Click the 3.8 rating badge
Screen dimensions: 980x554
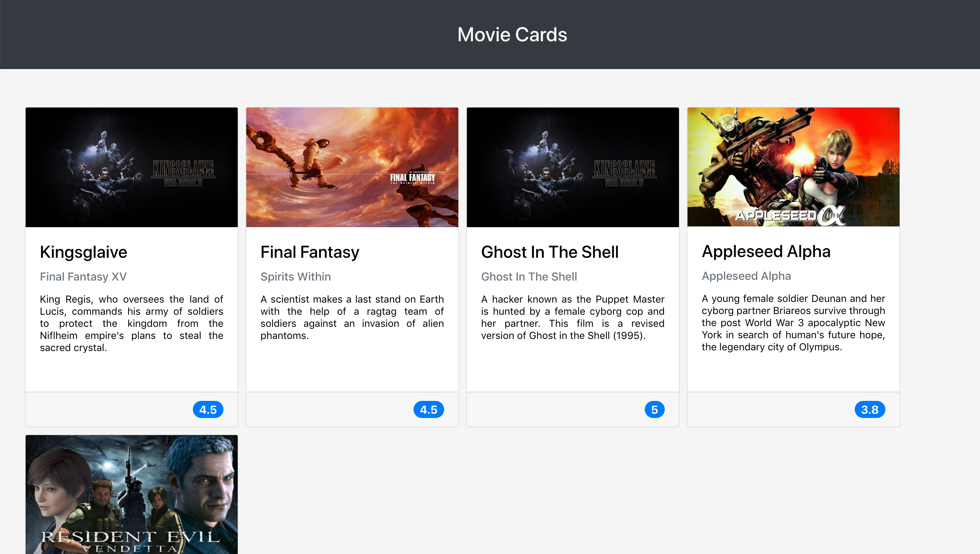pos(869,410)
